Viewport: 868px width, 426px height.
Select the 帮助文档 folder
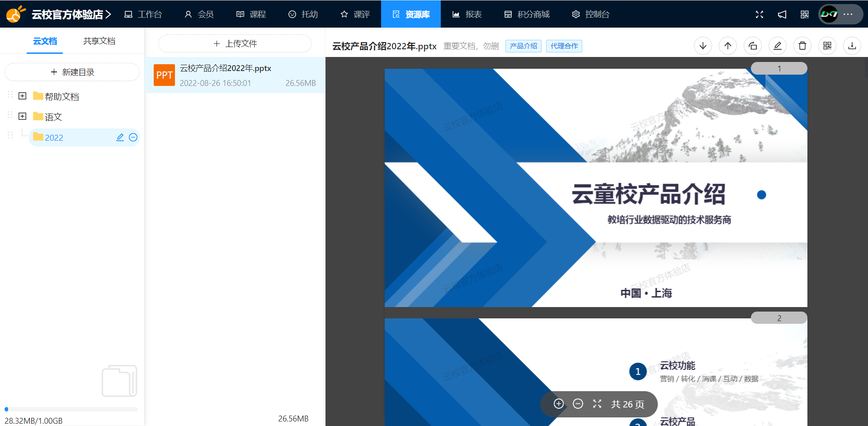(x=57, y=96)
